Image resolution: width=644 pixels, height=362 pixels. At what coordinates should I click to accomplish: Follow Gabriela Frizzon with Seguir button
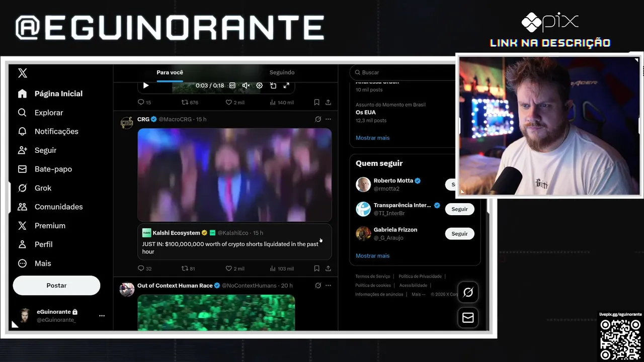point(459,234)
